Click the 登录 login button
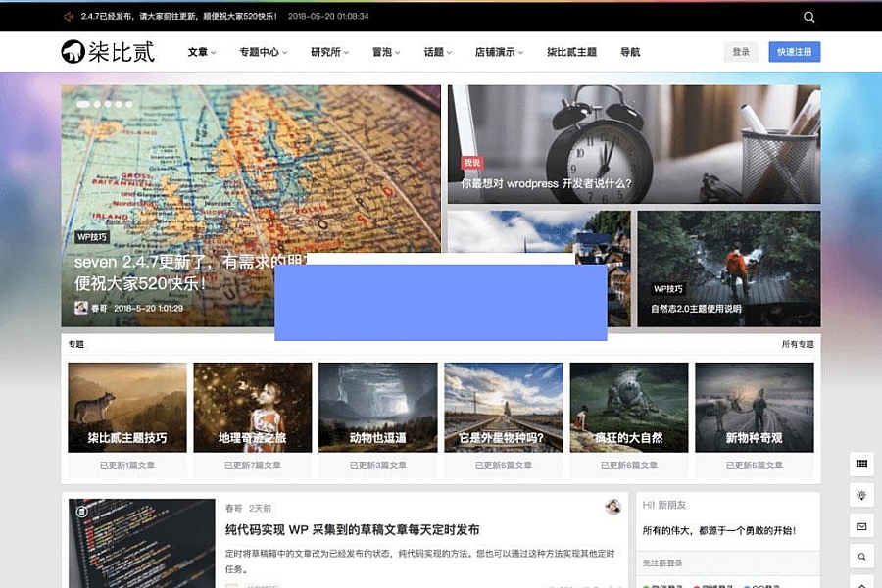The height and width of the screenshot is (588, 882). 741,52
